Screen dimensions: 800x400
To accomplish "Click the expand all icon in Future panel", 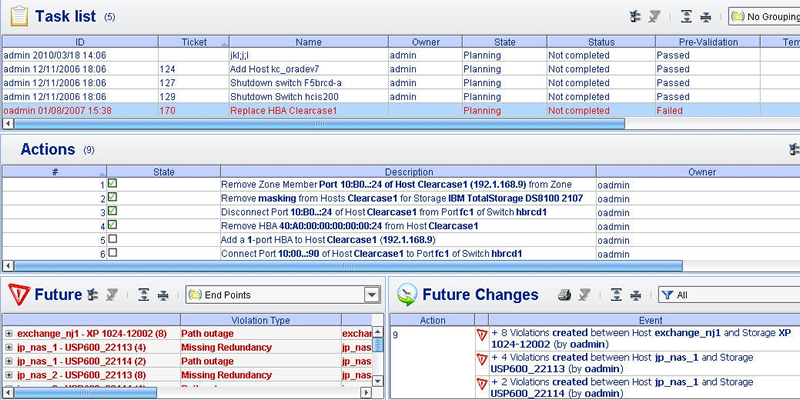I will [x=143, y=295].
